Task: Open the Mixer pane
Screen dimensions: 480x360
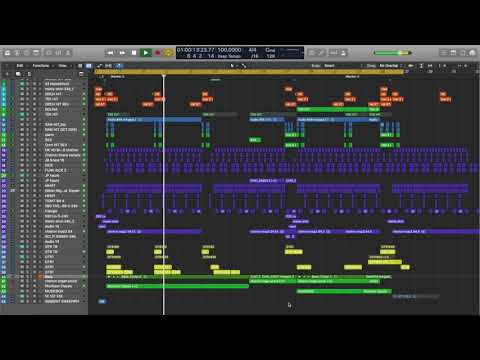Action: (58, 53)
